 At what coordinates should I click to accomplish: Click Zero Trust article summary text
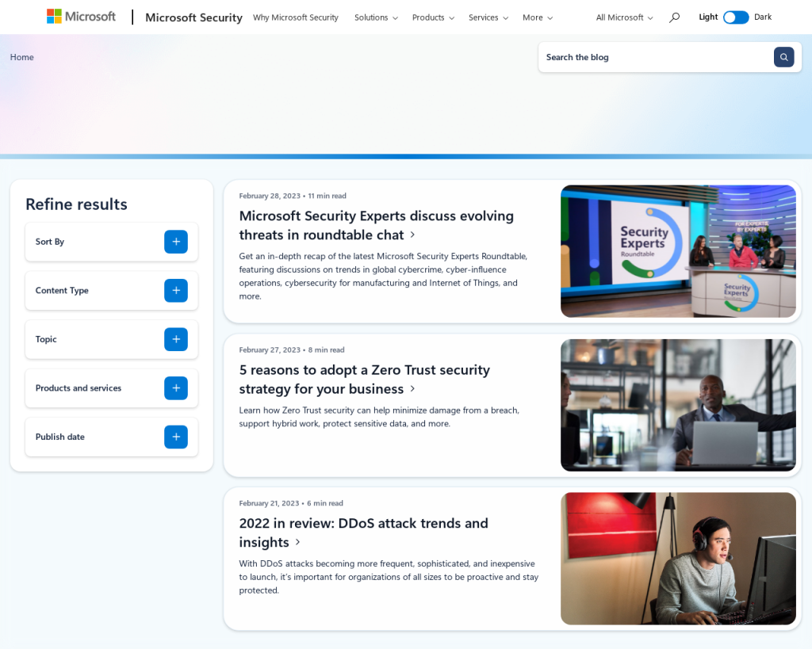point(379,417)
